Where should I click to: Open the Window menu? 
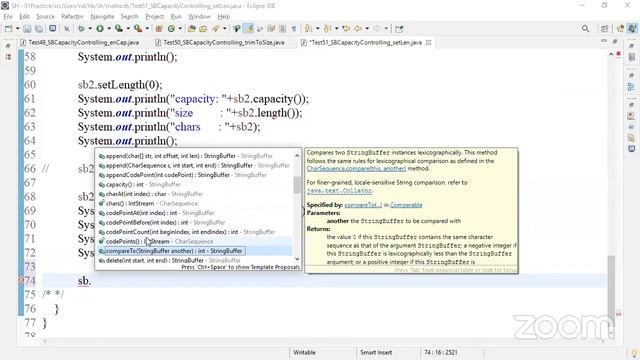click(x=199, y=16)
